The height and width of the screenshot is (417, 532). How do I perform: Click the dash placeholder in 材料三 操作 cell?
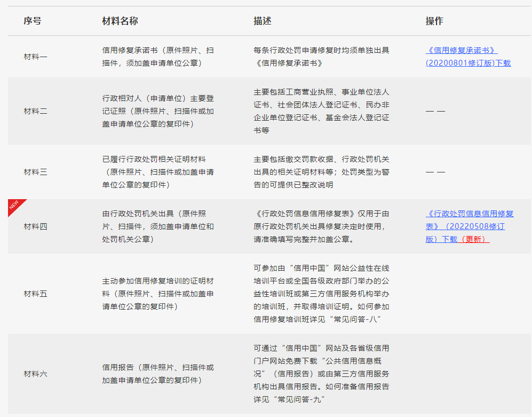435,172
